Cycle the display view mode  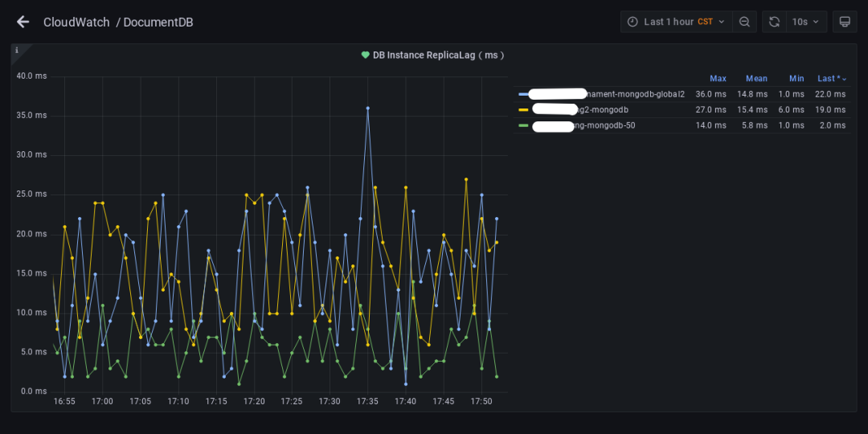(845, 22)
